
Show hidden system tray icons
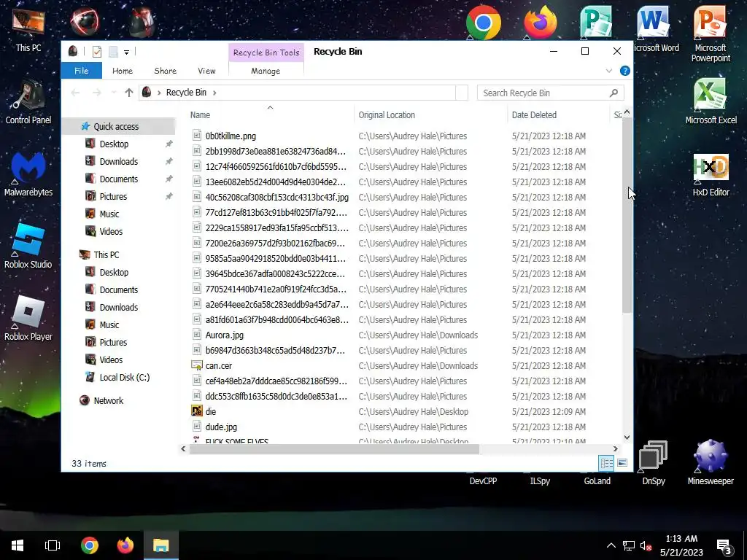[611, 545]
